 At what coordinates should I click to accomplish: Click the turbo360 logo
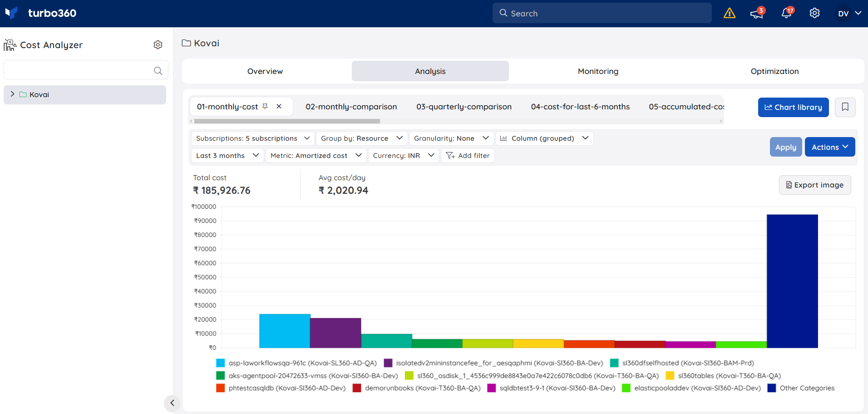coord(41,13)
